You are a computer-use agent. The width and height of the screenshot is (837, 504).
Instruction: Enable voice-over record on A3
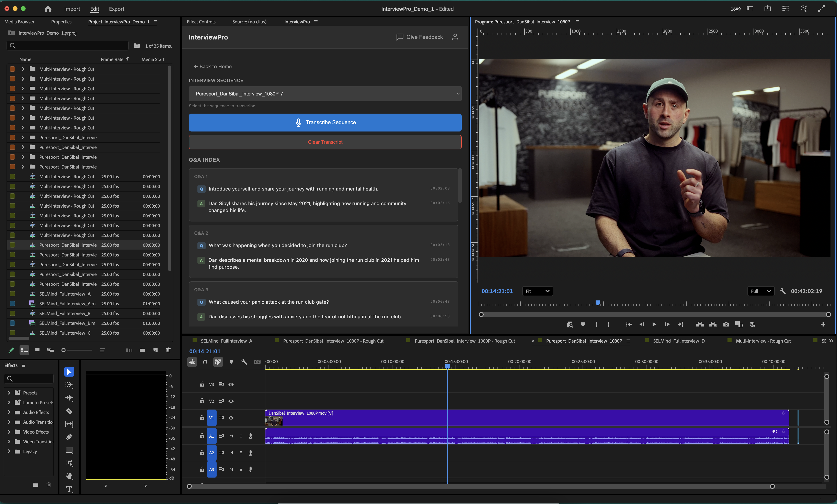(251, 469)
